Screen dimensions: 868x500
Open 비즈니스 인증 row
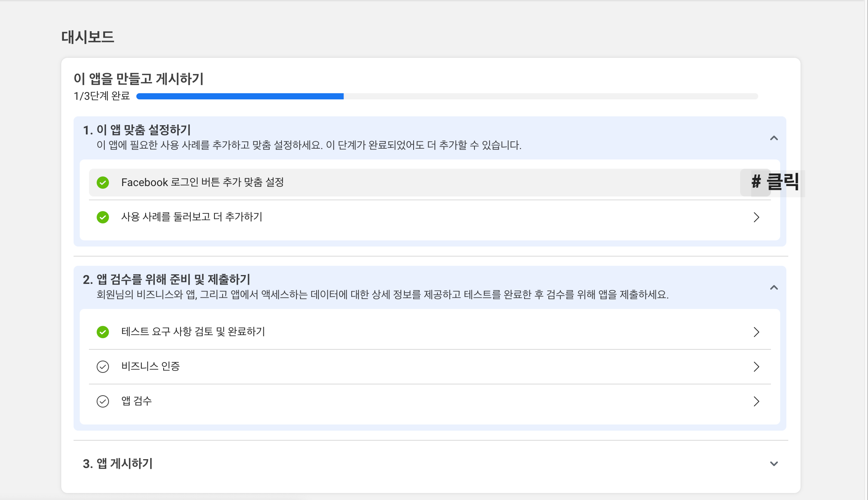coord(430,367)
